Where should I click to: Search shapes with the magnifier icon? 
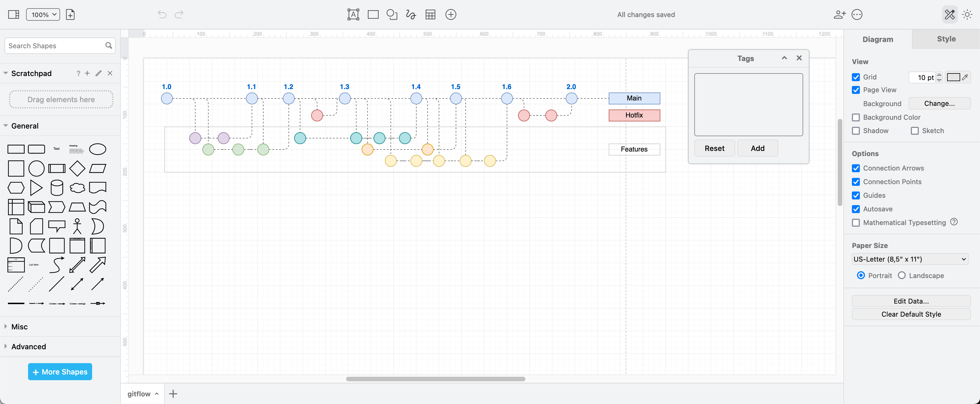(109, 45)
